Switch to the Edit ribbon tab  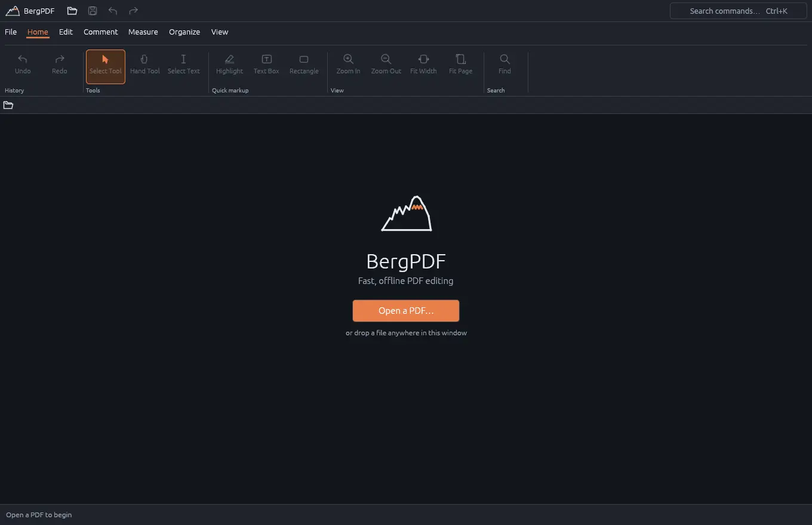pyautogui.click(x=66, y=32)
